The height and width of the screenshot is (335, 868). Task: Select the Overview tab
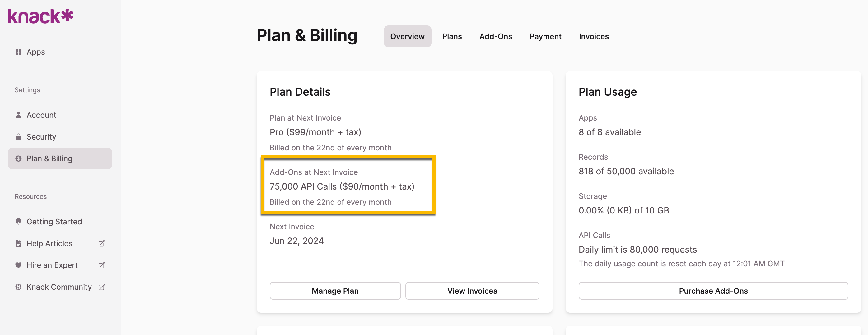(407, 36)
